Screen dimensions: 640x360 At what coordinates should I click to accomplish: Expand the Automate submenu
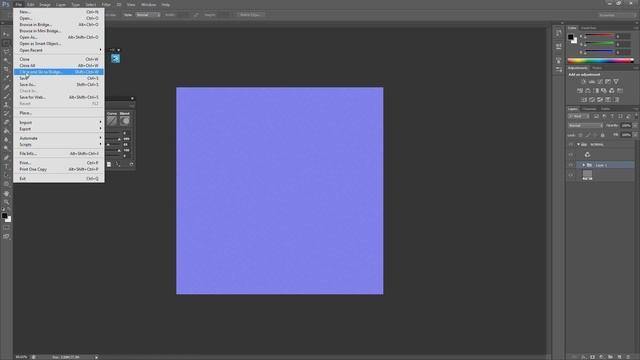[59, 138]
